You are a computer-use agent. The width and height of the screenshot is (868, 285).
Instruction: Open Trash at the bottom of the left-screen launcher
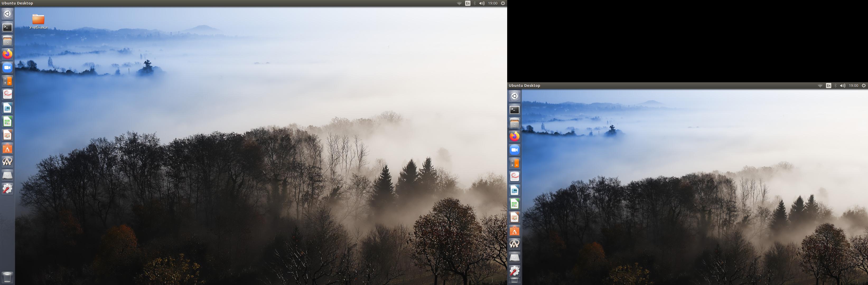pyautogui.click(x=7, y=277)
